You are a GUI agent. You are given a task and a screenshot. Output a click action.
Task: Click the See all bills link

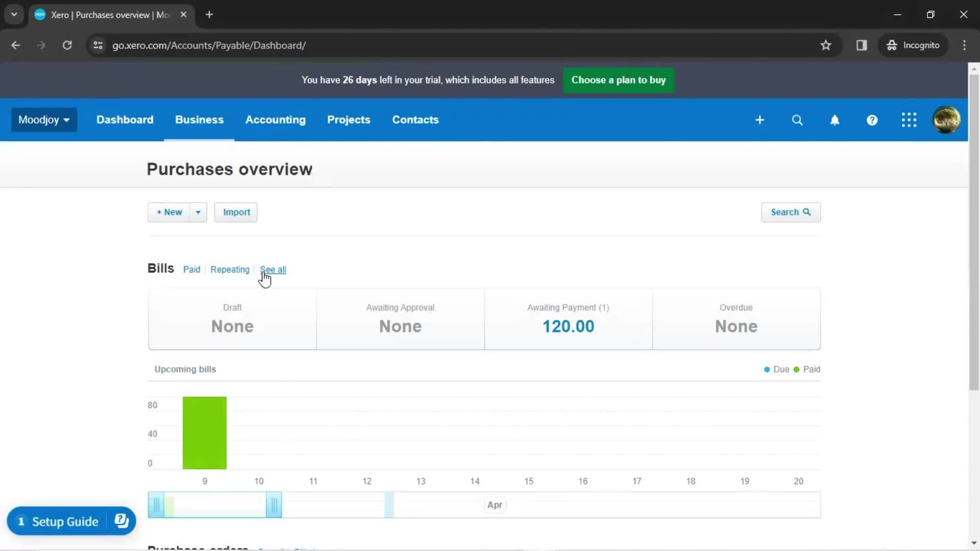click(x=273, y=269)
